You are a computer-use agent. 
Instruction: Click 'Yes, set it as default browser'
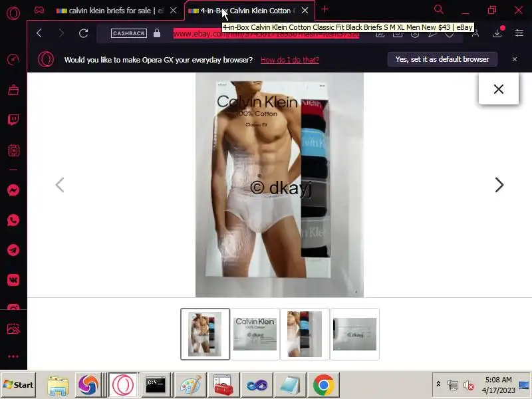442,59
